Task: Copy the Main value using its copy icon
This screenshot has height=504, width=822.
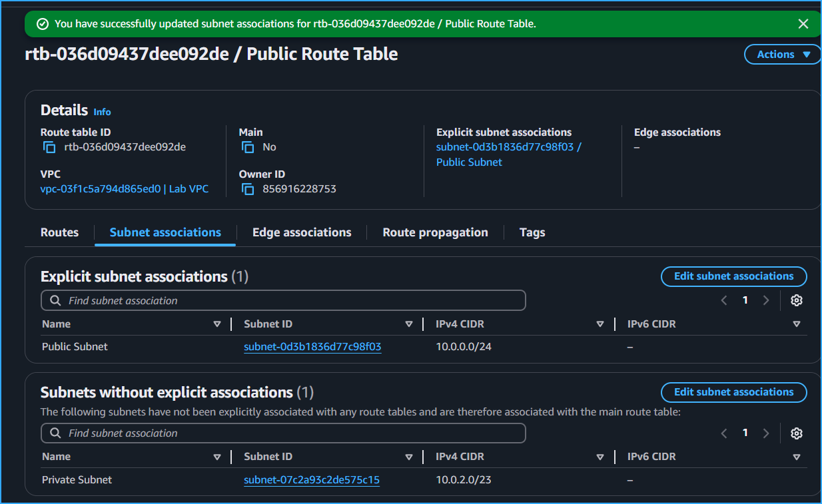Action: click(x=248, y=146)
